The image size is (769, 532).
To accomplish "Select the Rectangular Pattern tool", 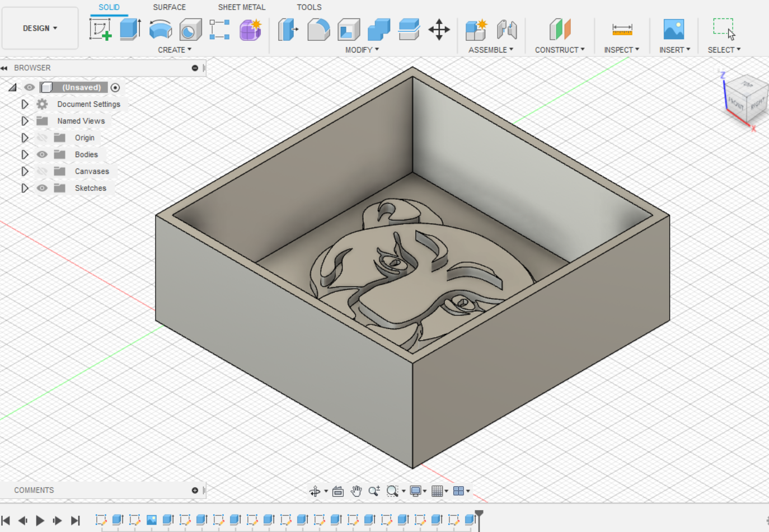I will pyautogui.click(x=220, y=29).
